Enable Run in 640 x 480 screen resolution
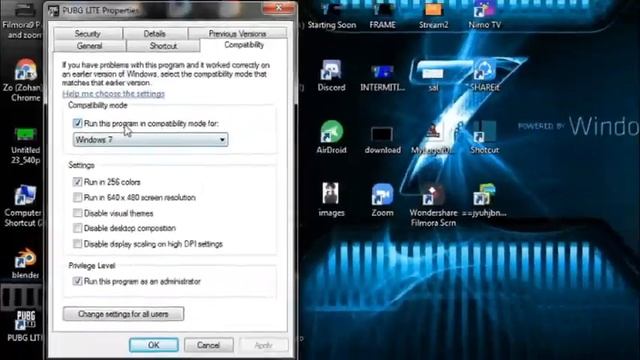This screenshot has width=640, height=360. (x=78, y=197)
